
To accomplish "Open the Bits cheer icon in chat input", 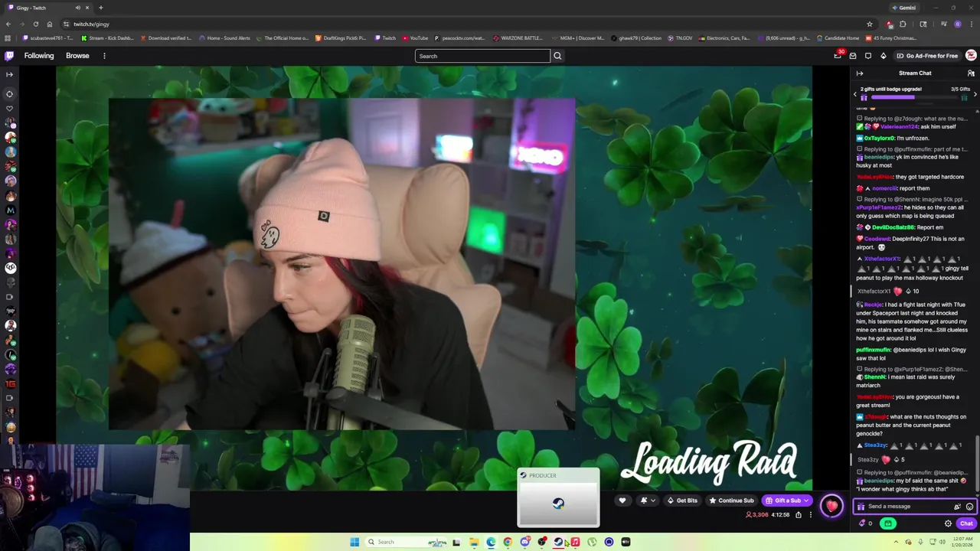I will click(x=957, y=507).
